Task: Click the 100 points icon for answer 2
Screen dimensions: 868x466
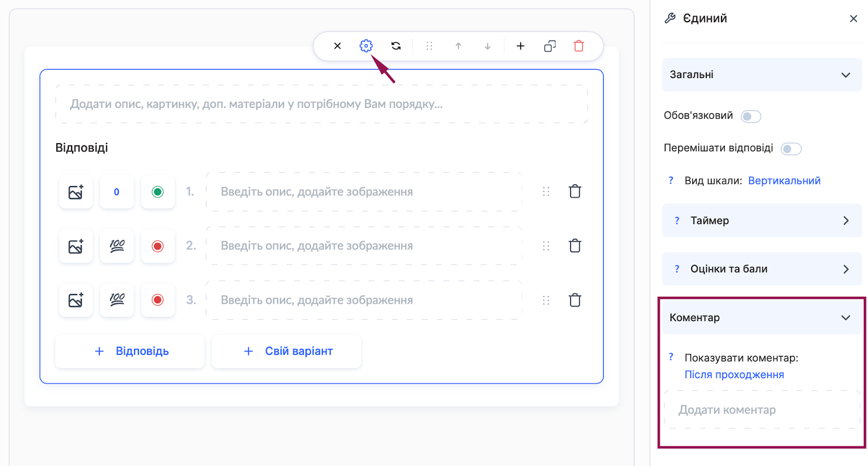Action: click(117, 246)
